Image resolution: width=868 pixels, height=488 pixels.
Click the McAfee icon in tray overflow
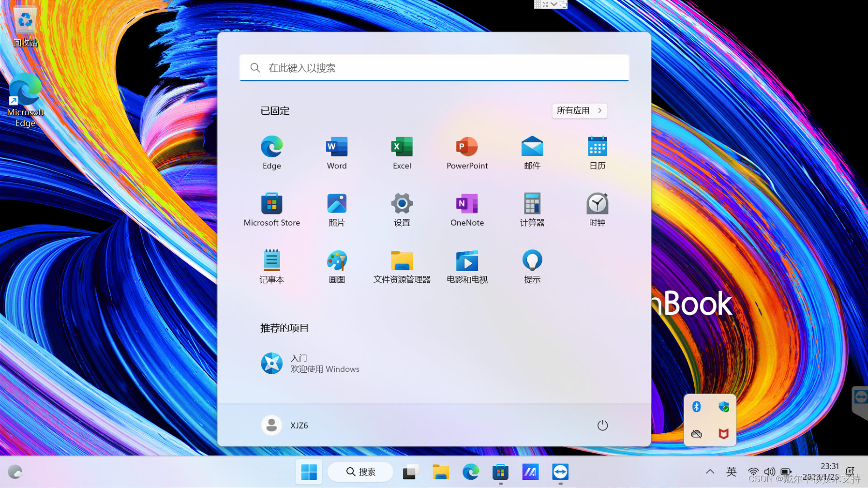coord(723,434)
